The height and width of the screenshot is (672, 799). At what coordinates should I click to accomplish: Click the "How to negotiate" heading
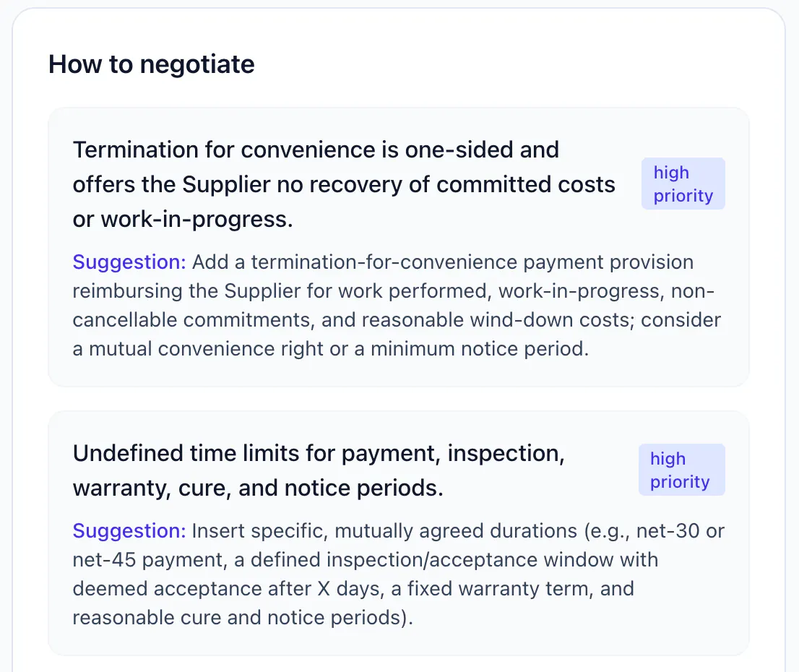pyautogui.click(x=151, y=64)
